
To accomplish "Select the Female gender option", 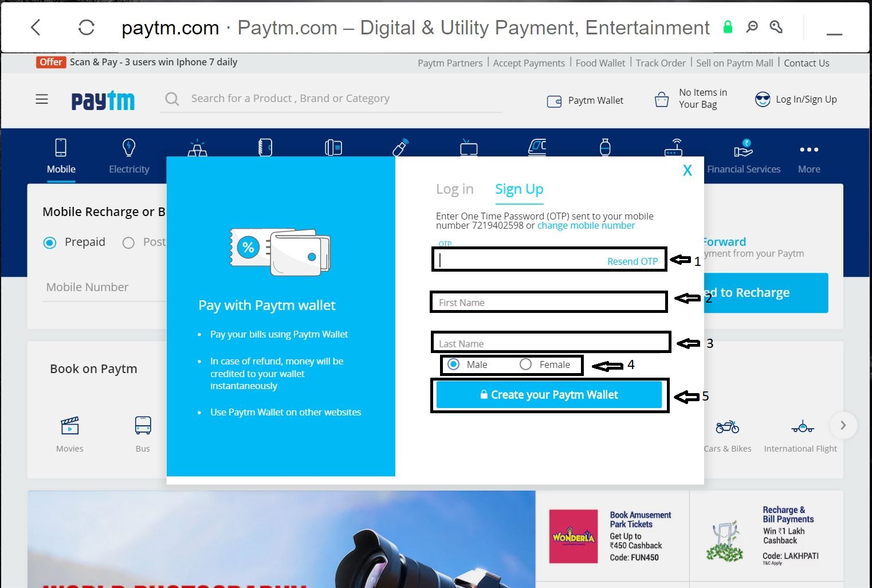I will point(525,364).
